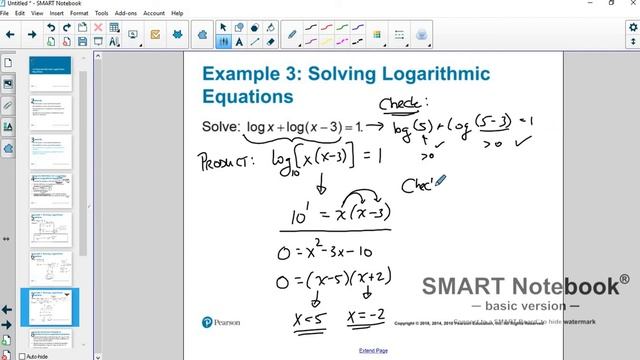The height and width of the screenshot is (360, 640).
Task: Select the Shapes tool
Action: (x=239, y=27)
